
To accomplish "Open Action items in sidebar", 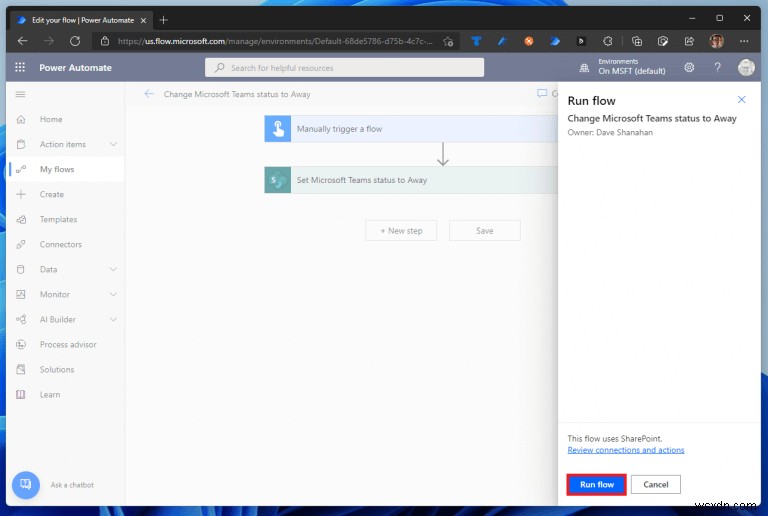I will (x=63, y=144).
